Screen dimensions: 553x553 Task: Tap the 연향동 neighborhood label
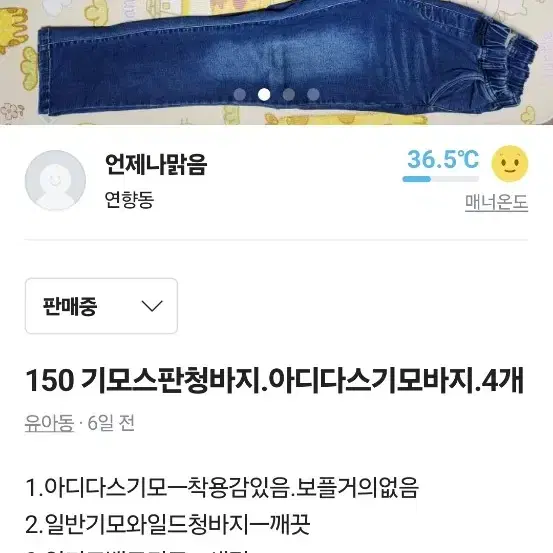coord(129,200)
